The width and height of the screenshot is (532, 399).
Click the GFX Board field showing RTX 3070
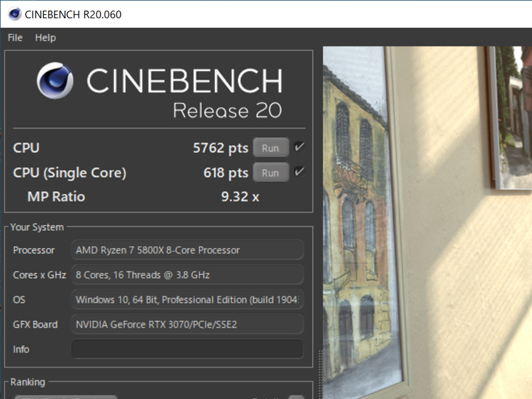(x=187, y=325)
